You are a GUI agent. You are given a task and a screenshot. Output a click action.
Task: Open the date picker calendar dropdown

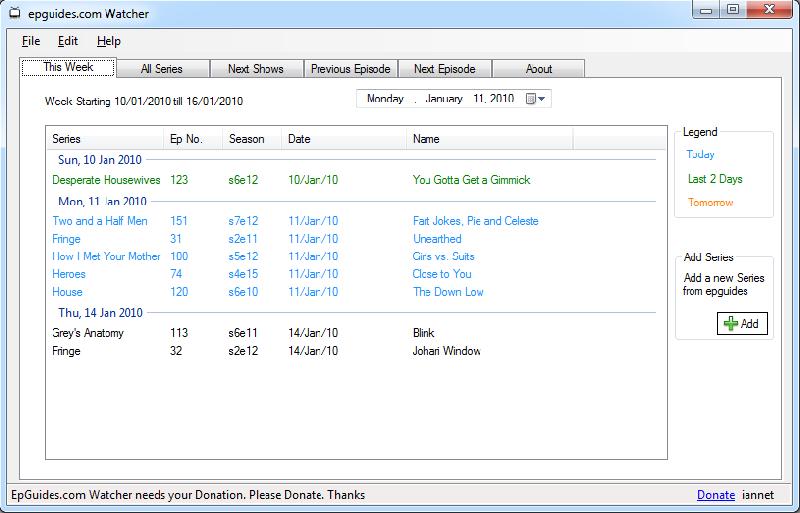[x=536, y=99]
